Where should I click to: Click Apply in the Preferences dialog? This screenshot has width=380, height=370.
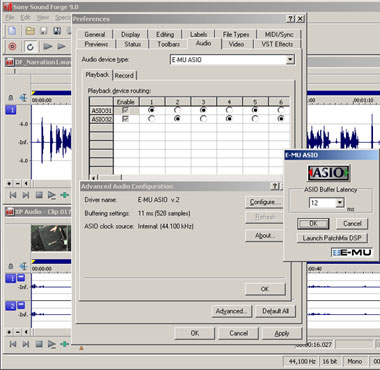coord(282,333)
